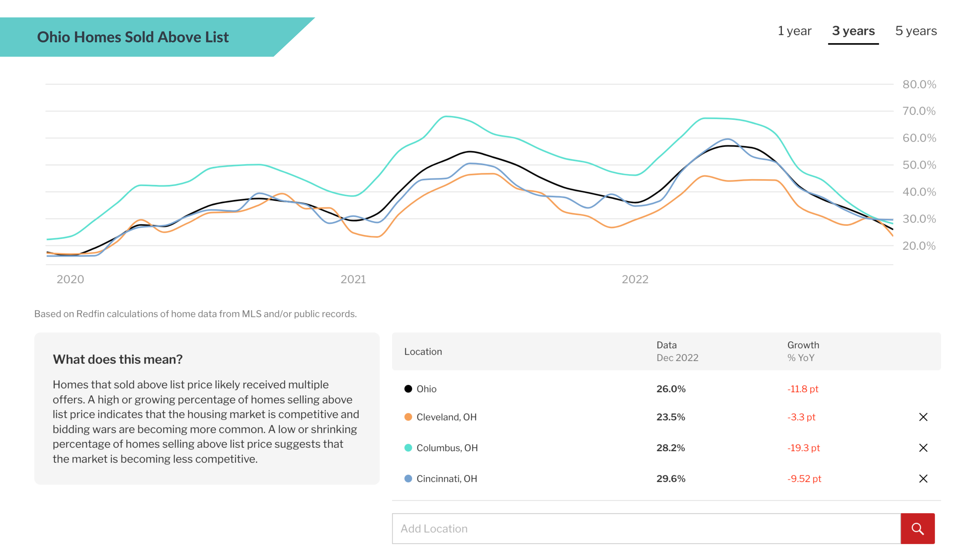Viewport: 980px width, 560px height.
Task: Click the blue Cincinnati legend dot
Action: (x=408, y=478)
